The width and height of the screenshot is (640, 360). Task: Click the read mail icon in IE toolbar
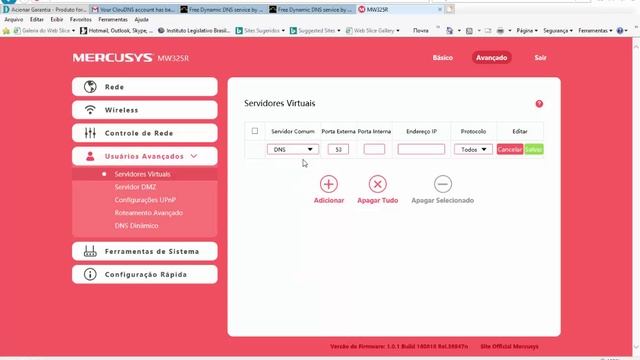point(488,31)
